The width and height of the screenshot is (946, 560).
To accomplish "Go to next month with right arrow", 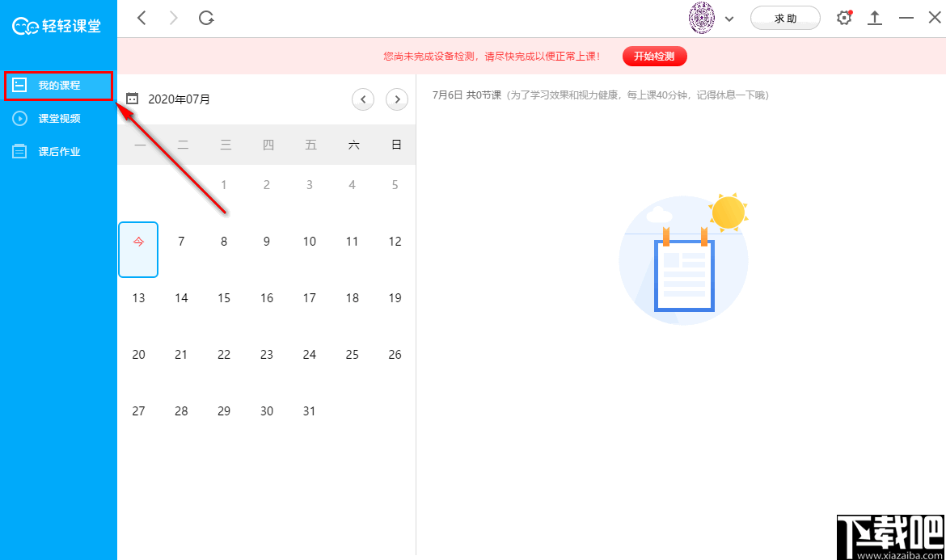I will (x=397, y=99).
